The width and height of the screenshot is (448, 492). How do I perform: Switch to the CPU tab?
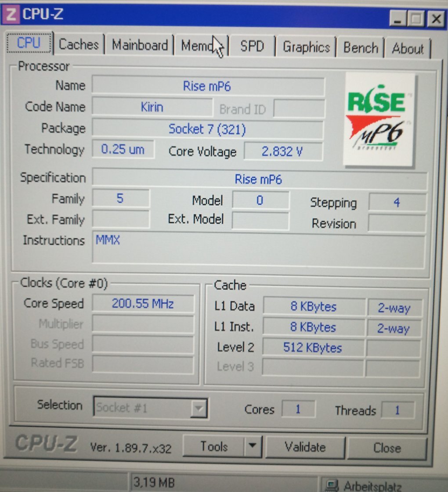(x=29, y=43)
